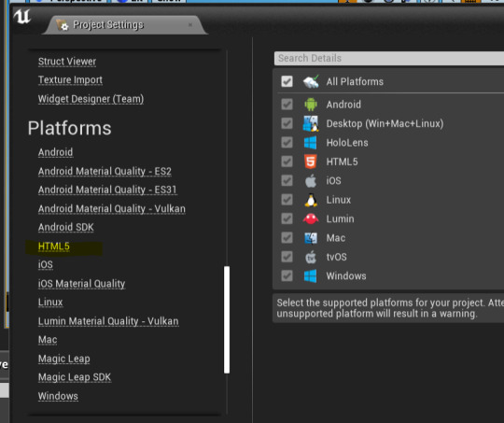The width and height of the screenshot is (504, 423).
Task: Open the highlighted HTML5 settings link
Action: click(54, 247)
